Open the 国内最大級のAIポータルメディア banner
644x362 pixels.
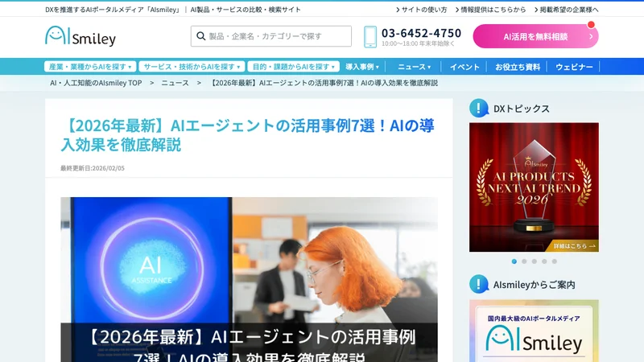click(534, 331)
